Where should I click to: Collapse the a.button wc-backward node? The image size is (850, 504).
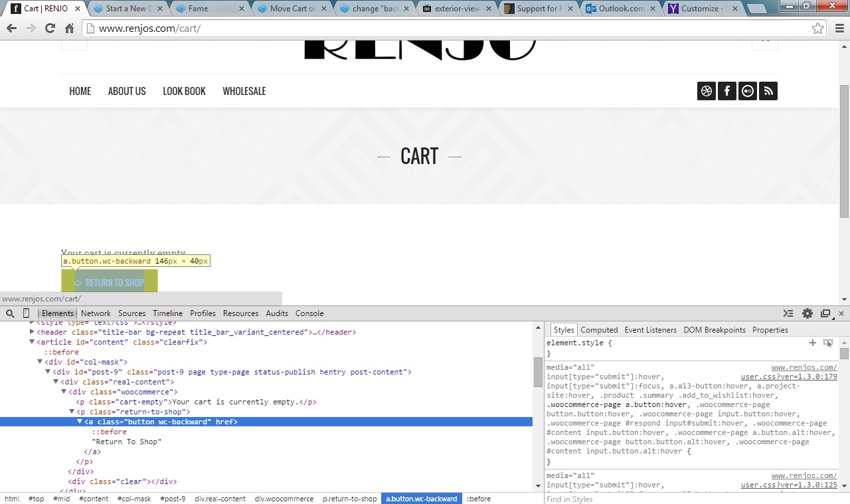pos(80,422)
